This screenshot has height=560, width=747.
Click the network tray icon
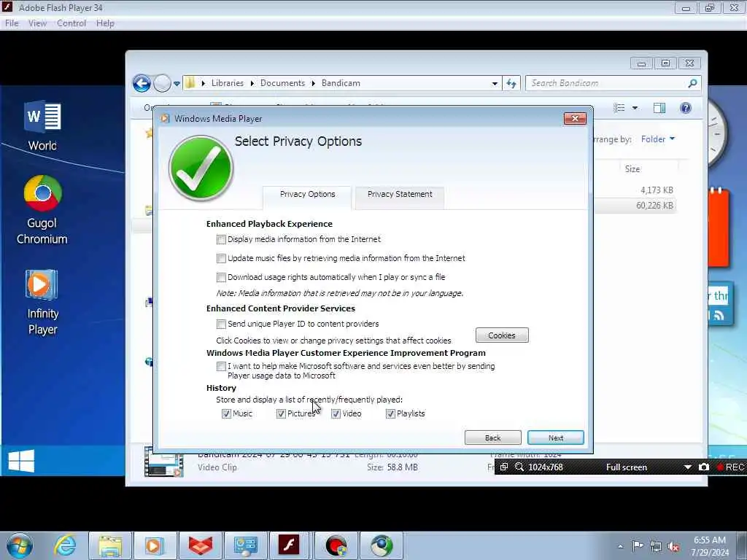pyautogui.click(x=656, y=547)
